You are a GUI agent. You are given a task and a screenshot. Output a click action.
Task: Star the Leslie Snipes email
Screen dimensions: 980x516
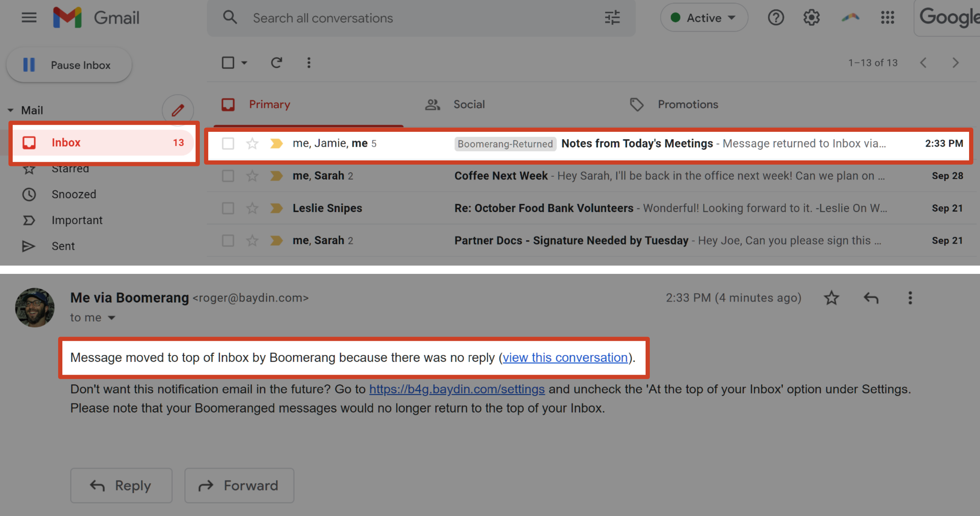252,208
